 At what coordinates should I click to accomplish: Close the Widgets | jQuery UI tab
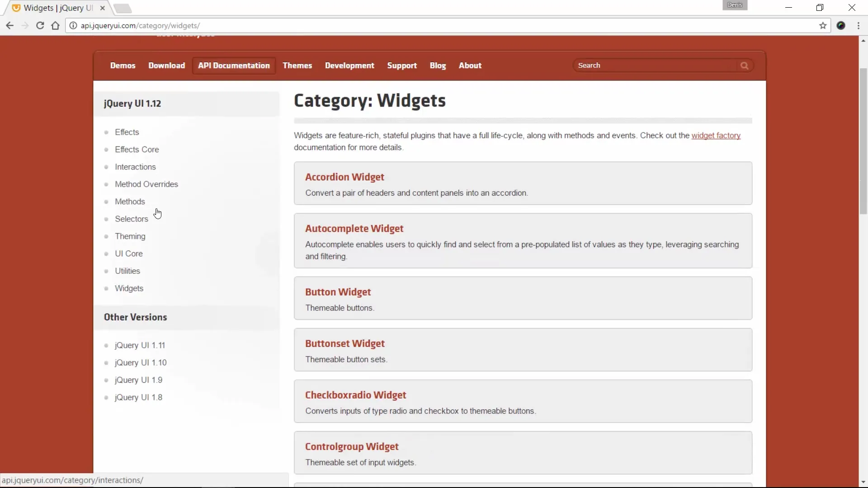click(x=103, y=8)
